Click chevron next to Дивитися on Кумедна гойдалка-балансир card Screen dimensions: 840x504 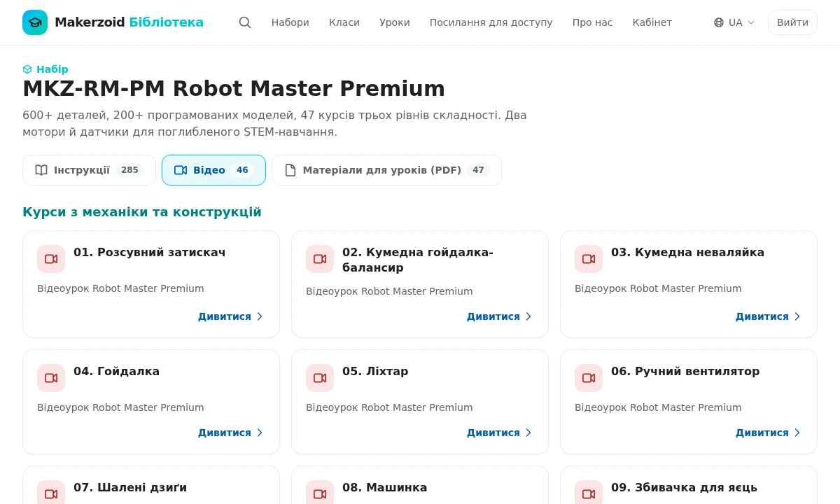point(528,316)
